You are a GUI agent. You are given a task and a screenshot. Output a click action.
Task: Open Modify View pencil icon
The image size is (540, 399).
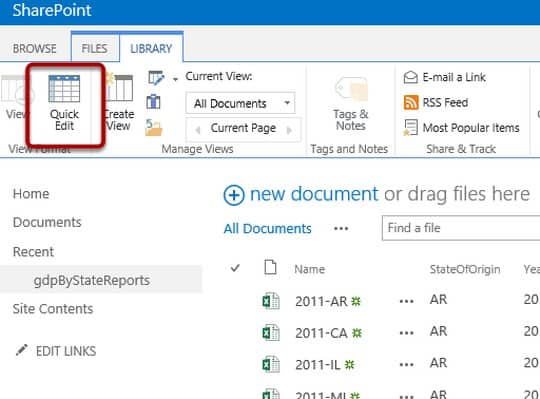(x=156, y=78)
